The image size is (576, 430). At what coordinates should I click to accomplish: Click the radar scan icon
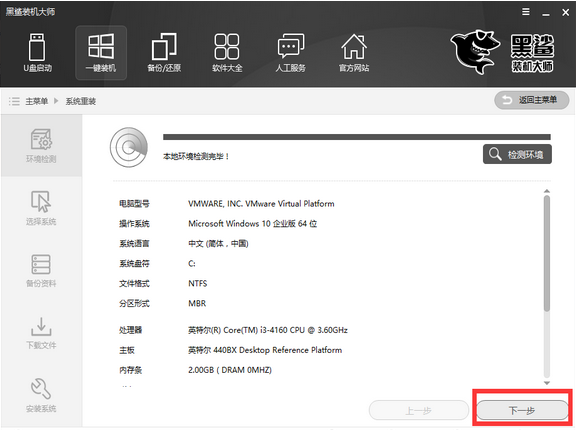(x=129, y=147)
